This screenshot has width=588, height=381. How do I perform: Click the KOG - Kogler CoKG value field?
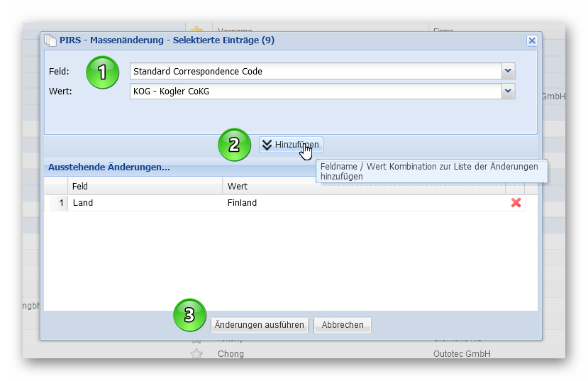point(316,91)
